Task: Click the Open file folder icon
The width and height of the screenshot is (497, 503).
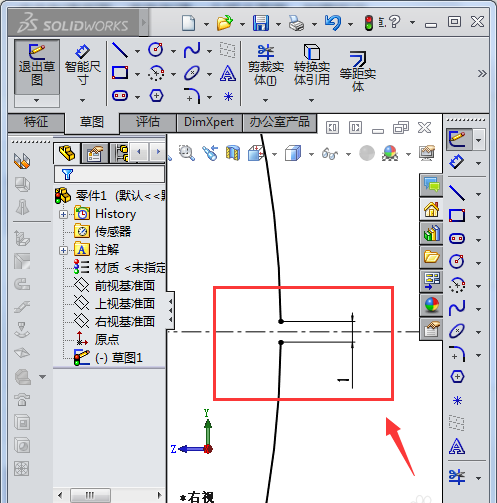Action: pyautogui.click(x=225, y=23)
